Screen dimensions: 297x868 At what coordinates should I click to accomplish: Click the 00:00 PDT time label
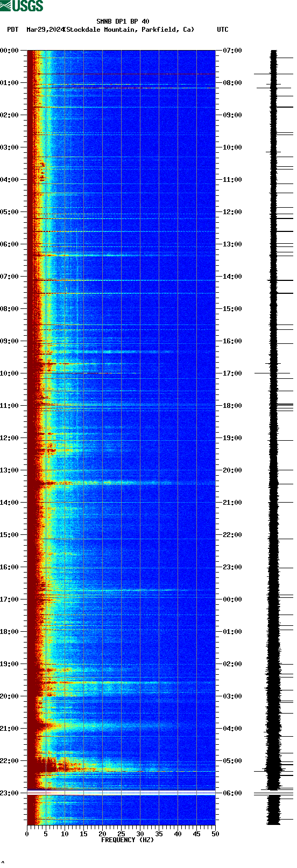10,51
